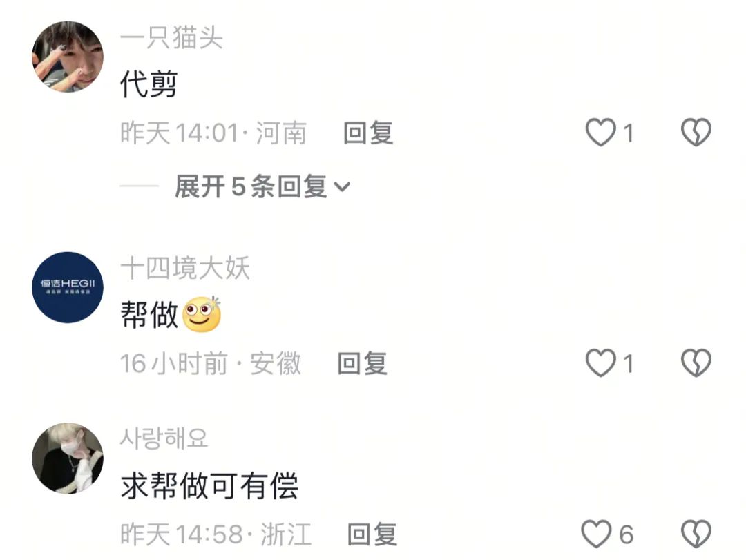Click the chevron next to 展开5条回复
Viewport: 746px width, 560px height.
coord(342,187)
